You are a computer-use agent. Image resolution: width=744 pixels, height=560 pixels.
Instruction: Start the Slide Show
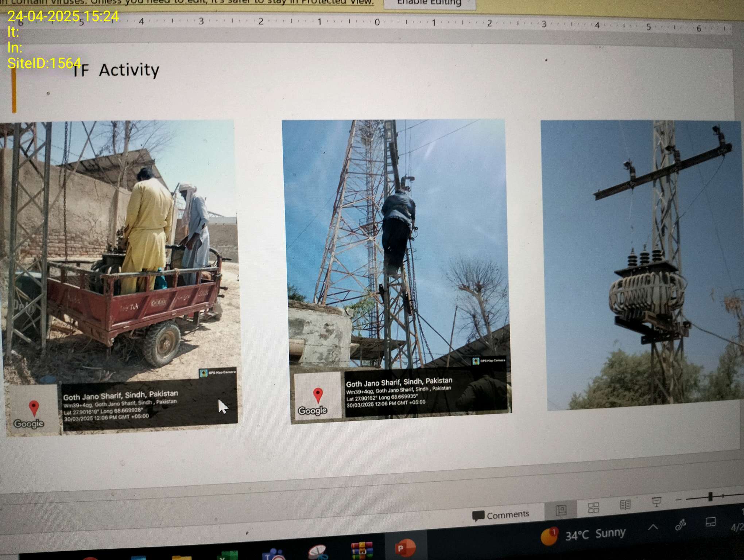(656, 502)
